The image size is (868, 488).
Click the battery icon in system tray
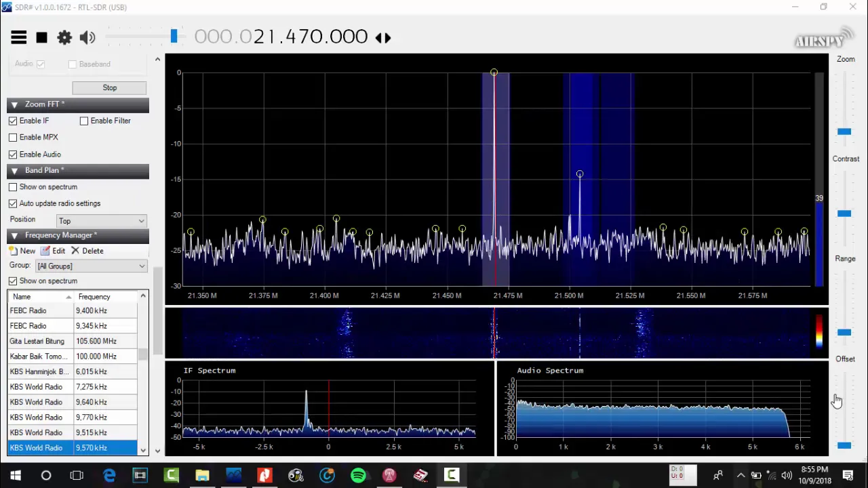(x=756, y=475)
